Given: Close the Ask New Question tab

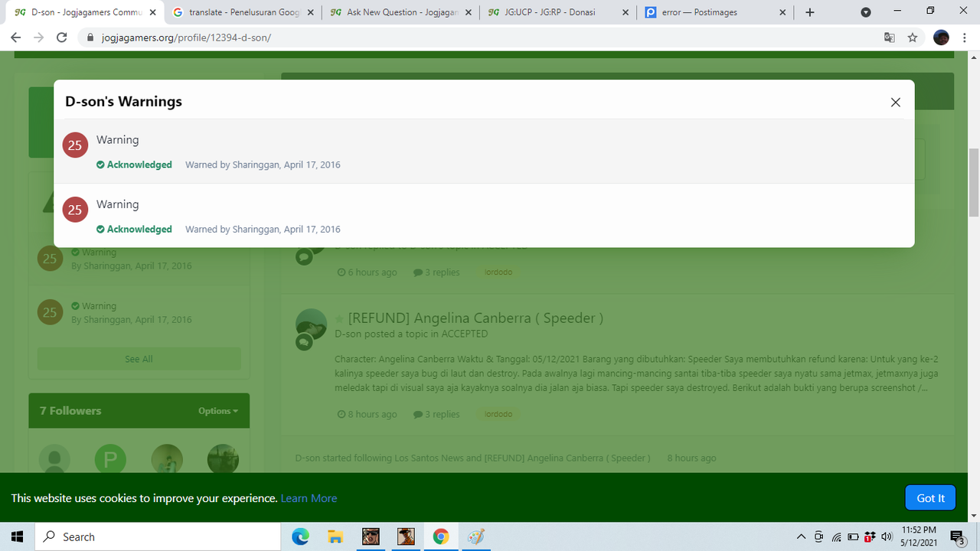Looking at the screenshot, I should [467, 12].
